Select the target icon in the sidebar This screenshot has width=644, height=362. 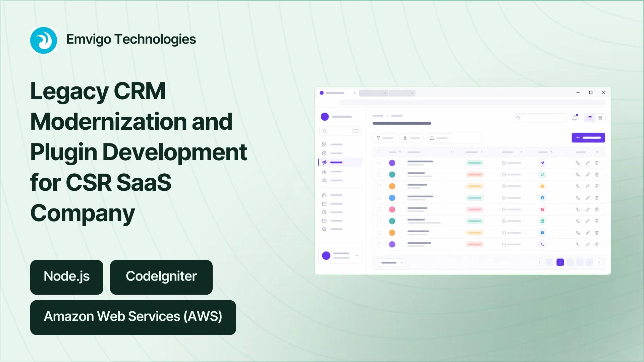click(324, 153)
